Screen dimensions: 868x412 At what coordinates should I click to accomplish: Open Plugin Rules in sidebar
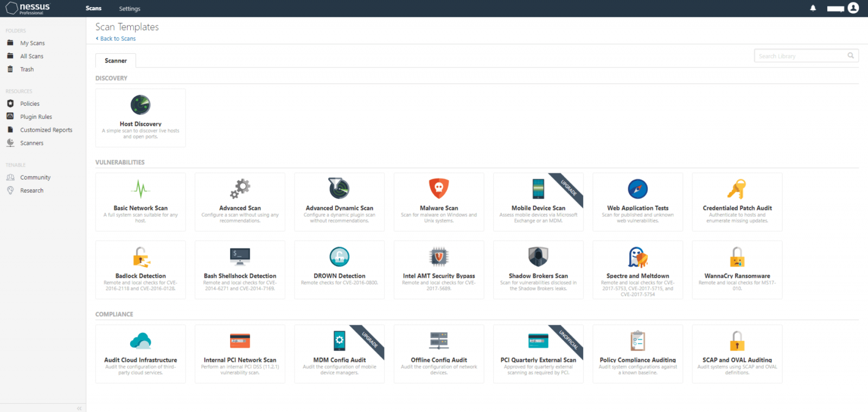click(36, 117)
